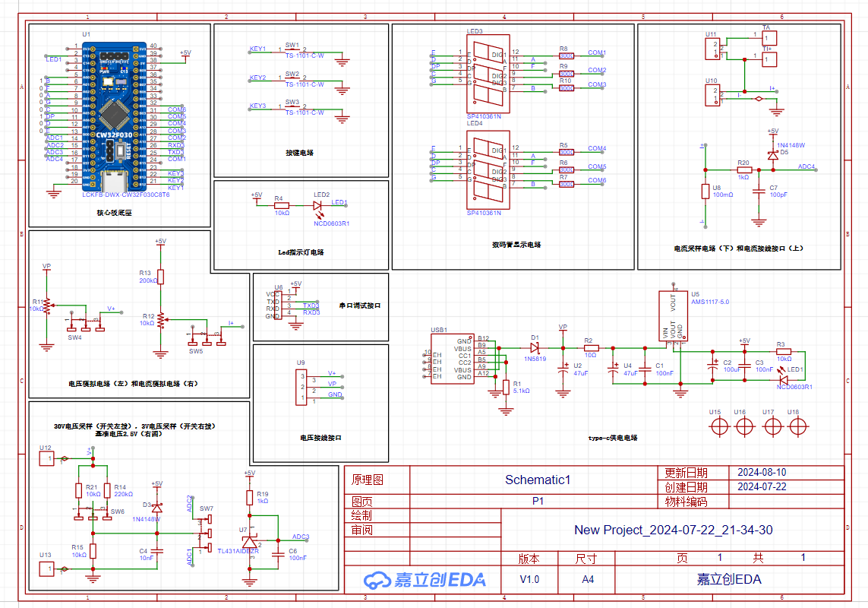Select mounting hole U18

[797, 427]
